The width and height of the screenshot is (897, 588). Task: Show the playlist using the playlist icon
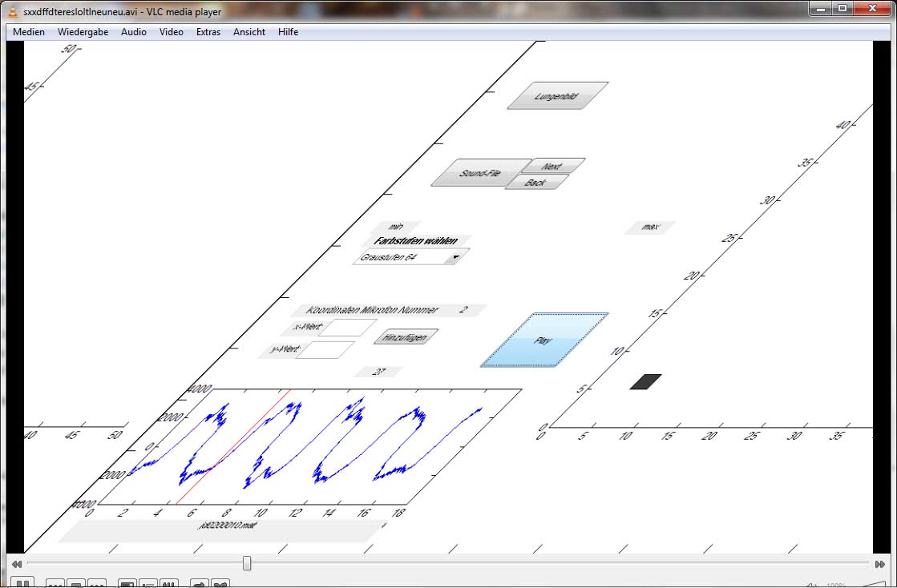(148, 584)
